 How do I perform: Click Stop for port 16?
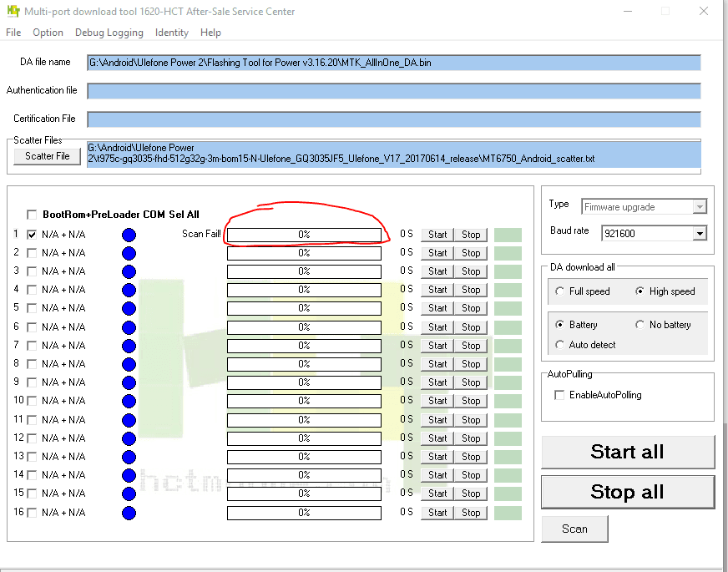point(471,513)
